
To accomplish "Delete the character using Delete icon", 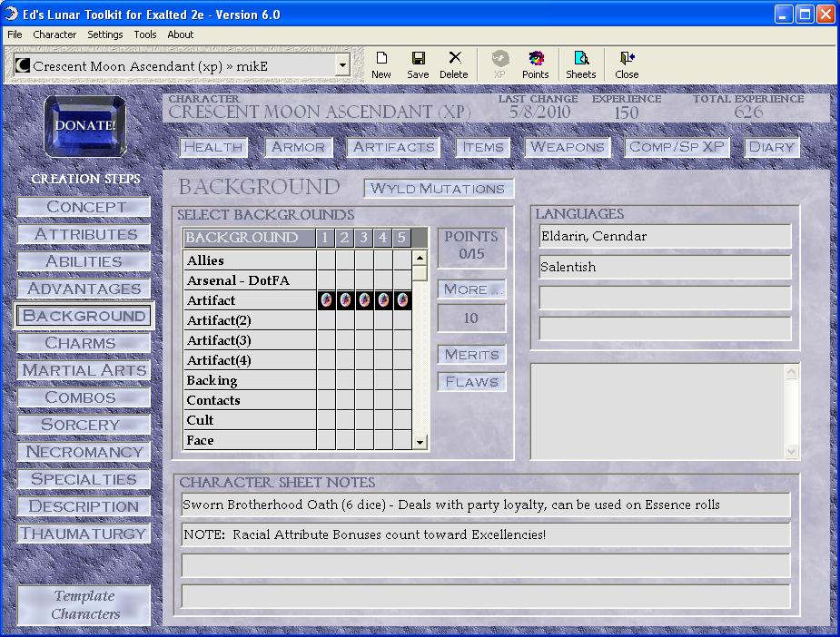I will (x=454, y=65).
